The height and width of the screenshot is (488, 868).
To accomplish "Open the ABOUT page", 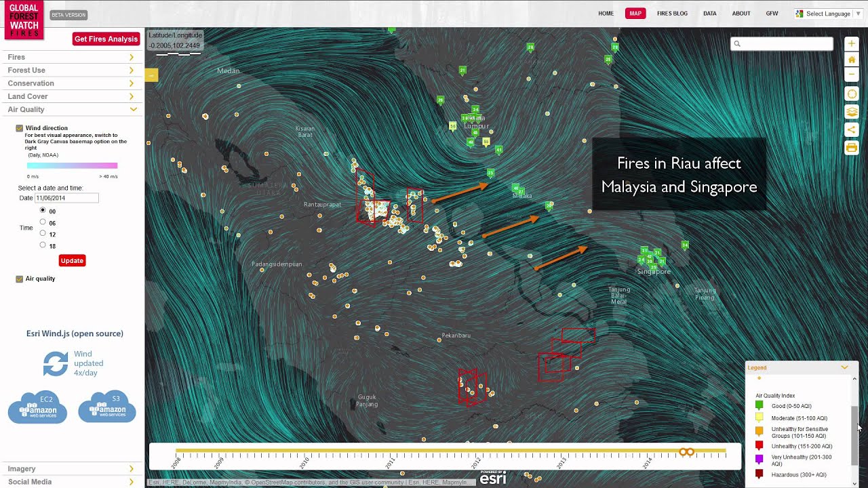I will pyautogui.click(x=741, y=14).
